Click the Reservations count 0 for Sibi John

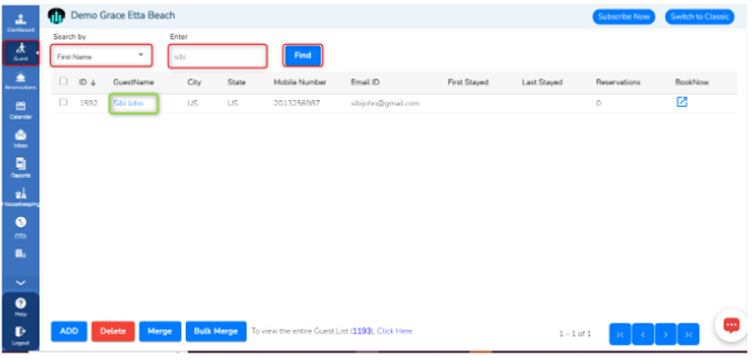coord(599,103)
